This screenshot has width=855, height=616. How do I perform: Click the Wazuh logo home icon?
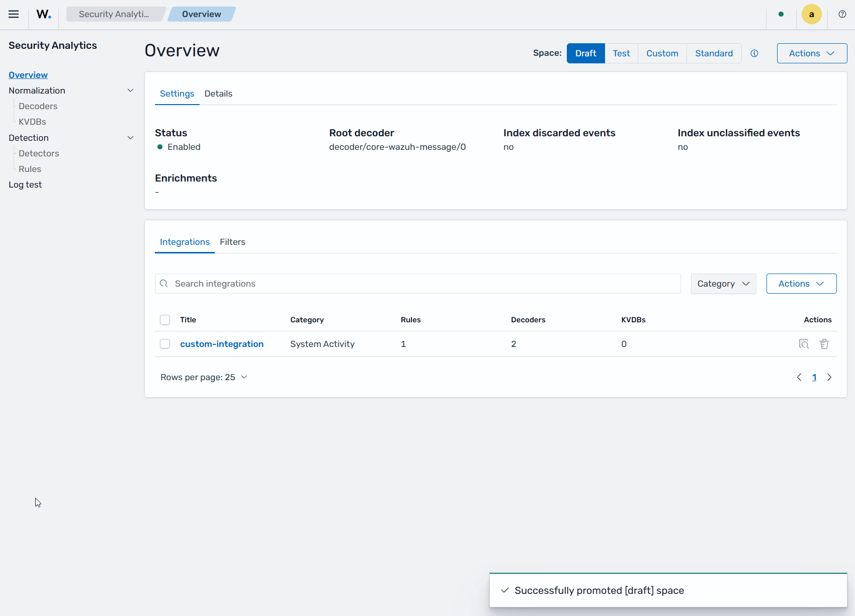[x=44, y=14]
